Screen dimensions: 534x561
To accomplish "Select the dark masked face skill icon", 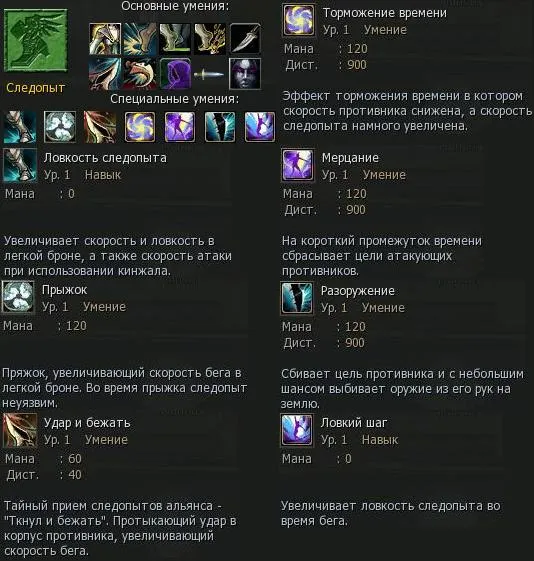I will point(245,74).
